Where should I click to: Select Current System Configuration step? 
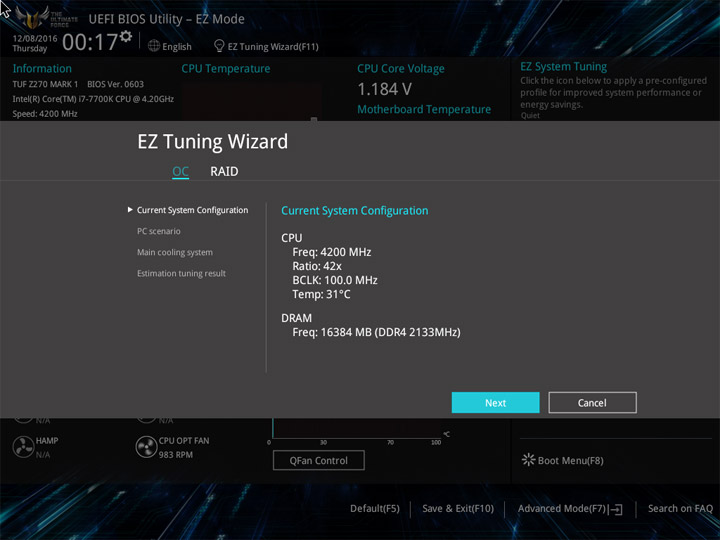192,210
